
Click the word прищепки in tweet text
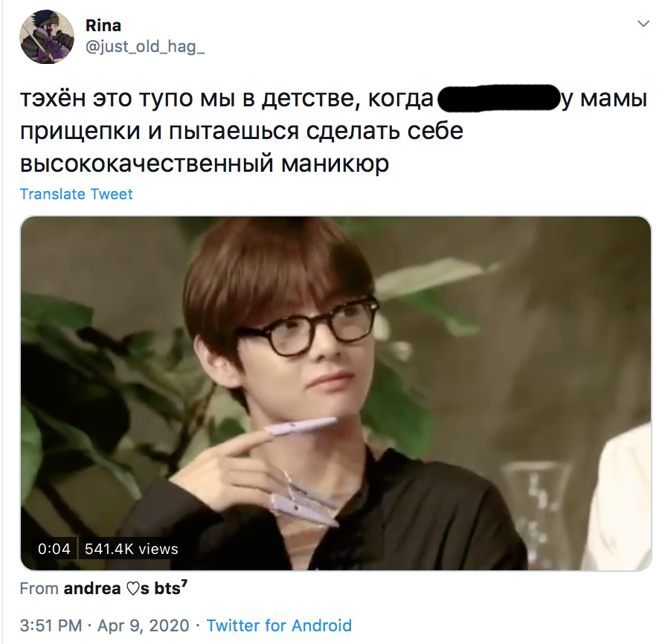pos(80,131)
